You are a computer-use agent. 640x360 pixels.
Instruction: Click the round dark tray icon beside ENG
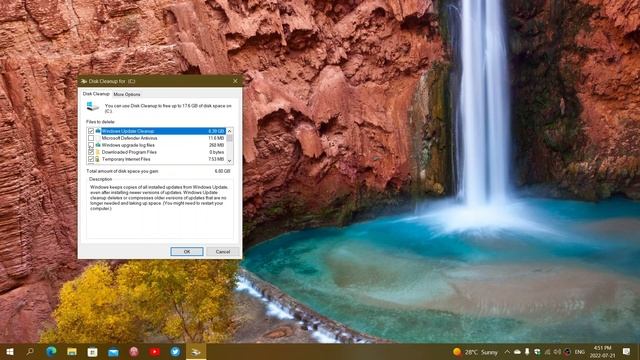pos(567,352)
